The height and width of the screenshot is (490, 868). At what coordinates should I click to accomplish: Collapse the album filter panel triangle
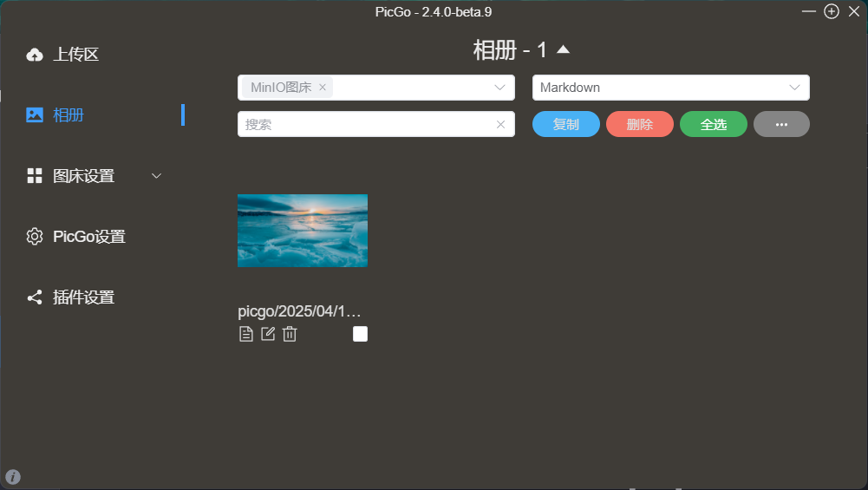coord(563,49)
